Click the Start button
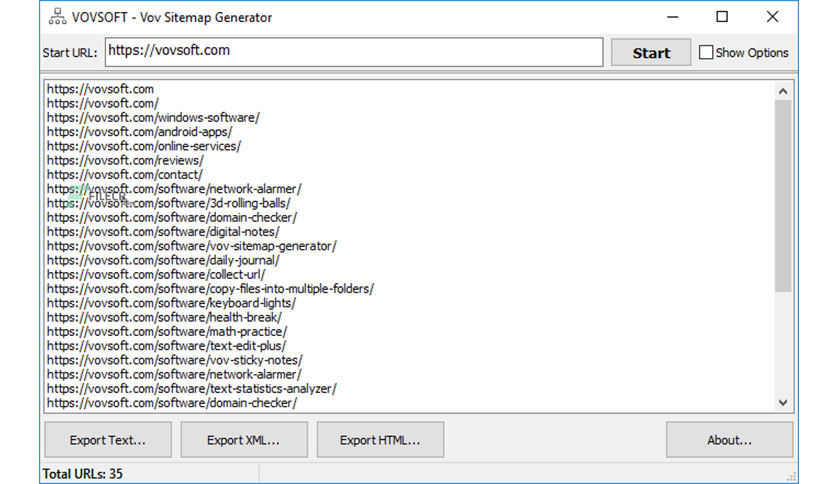Image resolution: width=836 pixels, height=484 pixels. pos(651,53)
